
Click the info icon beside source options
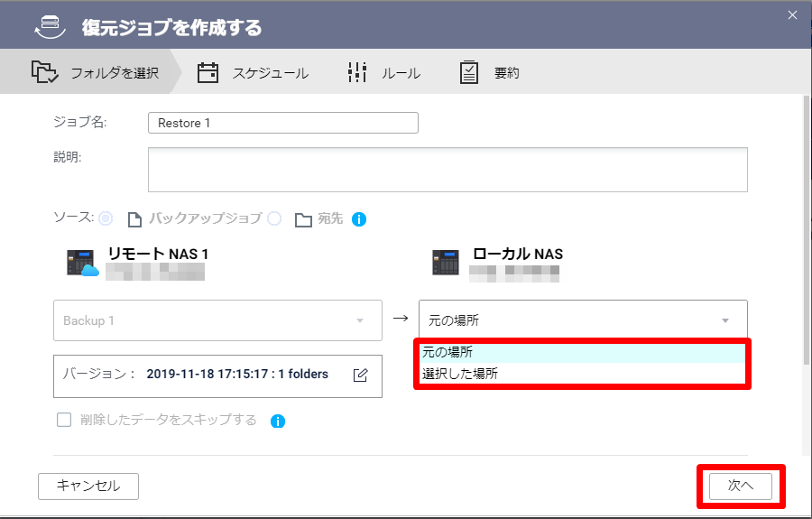coord(359,219)
